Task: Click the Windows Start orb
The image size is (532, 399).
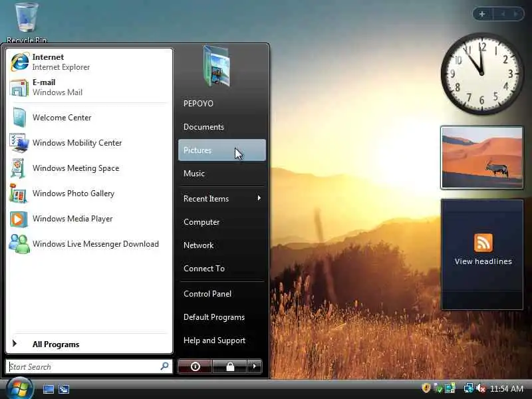Action: [x=19, y=388]
